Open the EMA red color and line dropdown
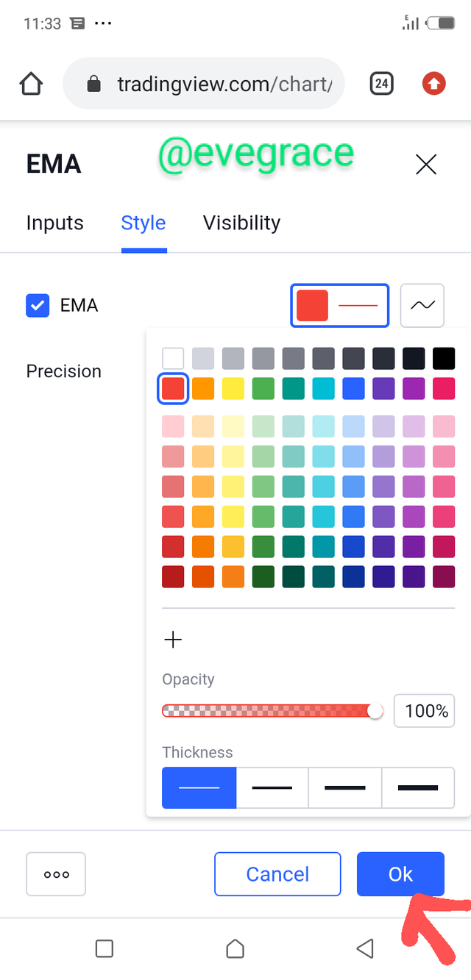The width and height of the screenshot is (471, 980). [x=340, y=305]
